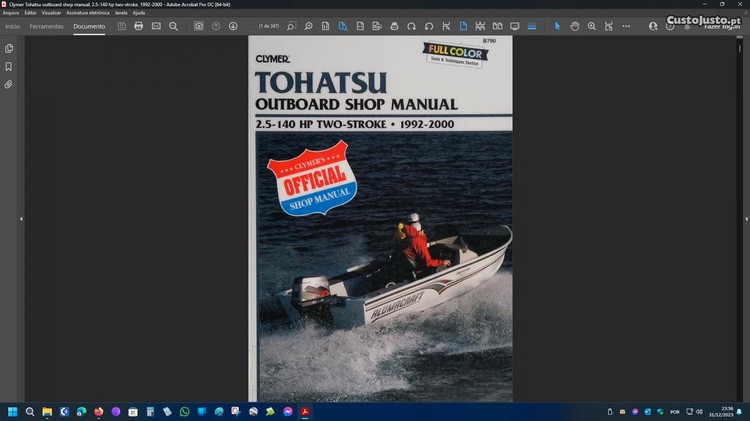Click the page number field
Image resolution: width=750 pixels, height=421 pixels.
[268, 26]
